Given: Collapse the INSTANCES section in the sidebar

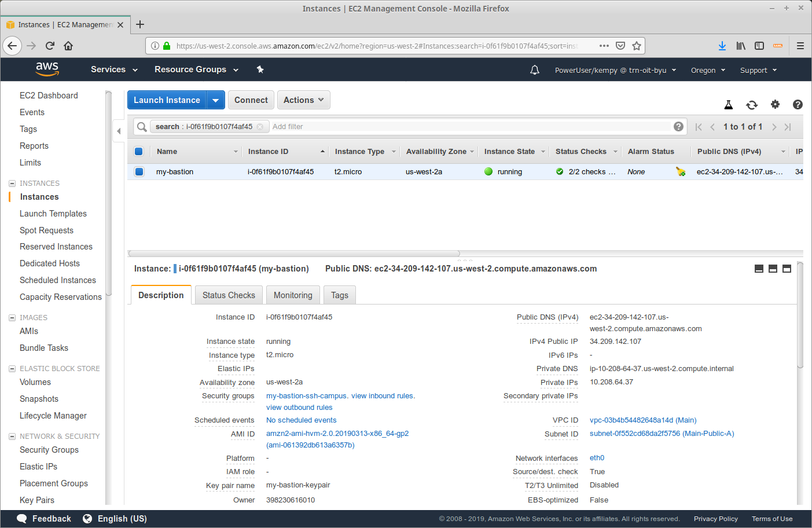Looking at the screenshot, I should coord(12,184).
